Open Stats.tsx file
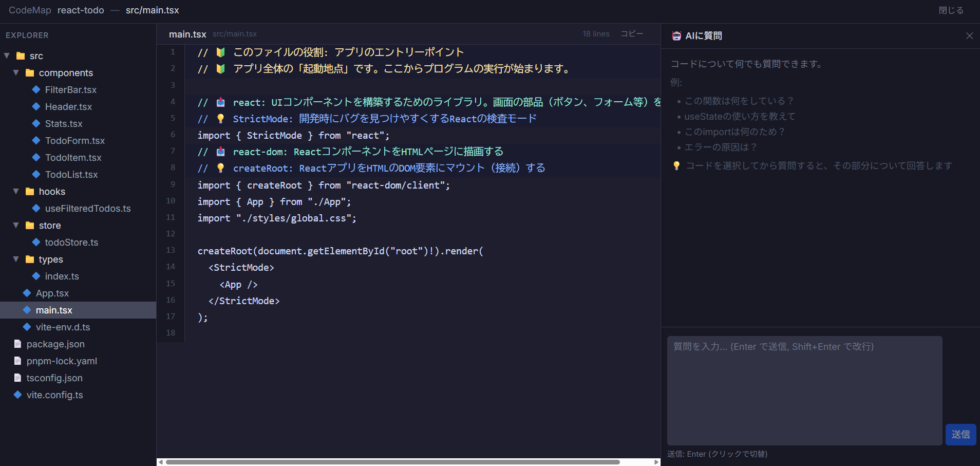This screenshot has width=980, height=466. (64, 123)
